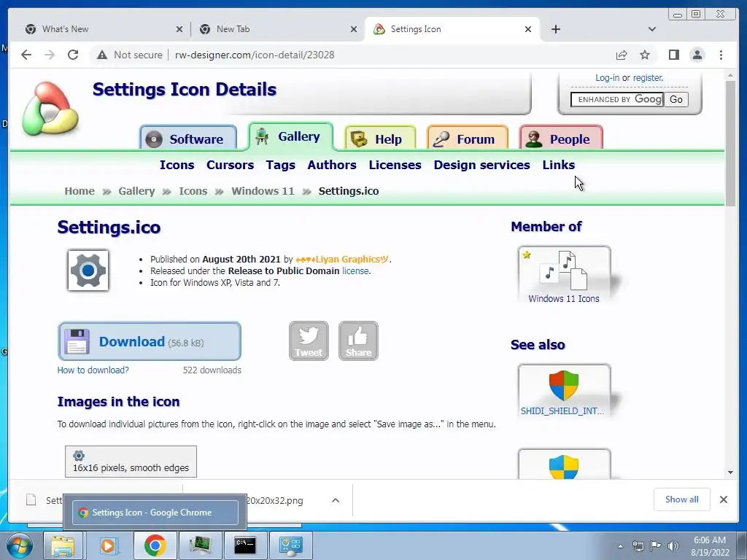The height and width of the screenshot is (560, 747).
Task: Open the command prompt taskbar icon
Action: [x=245, y=545]
